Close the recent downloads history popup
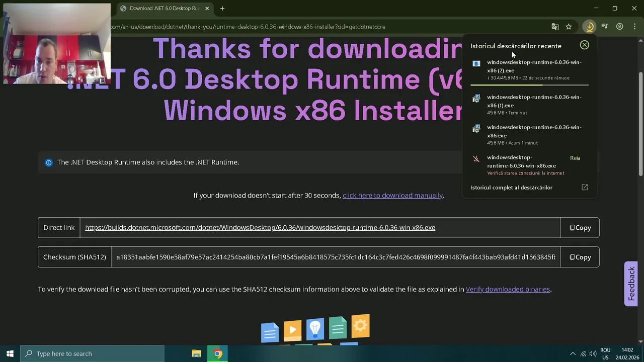The height and width of the screenshot is (362, 644). pos(584,45)
